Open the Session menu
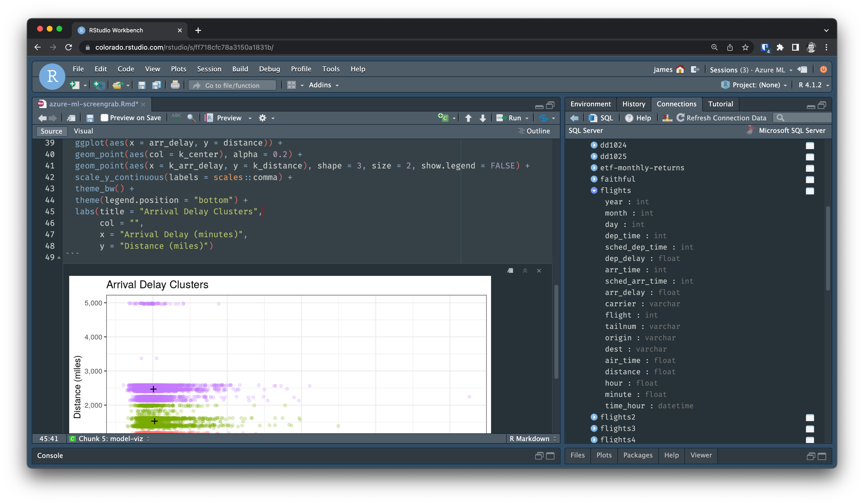 (x=209, y=69)
